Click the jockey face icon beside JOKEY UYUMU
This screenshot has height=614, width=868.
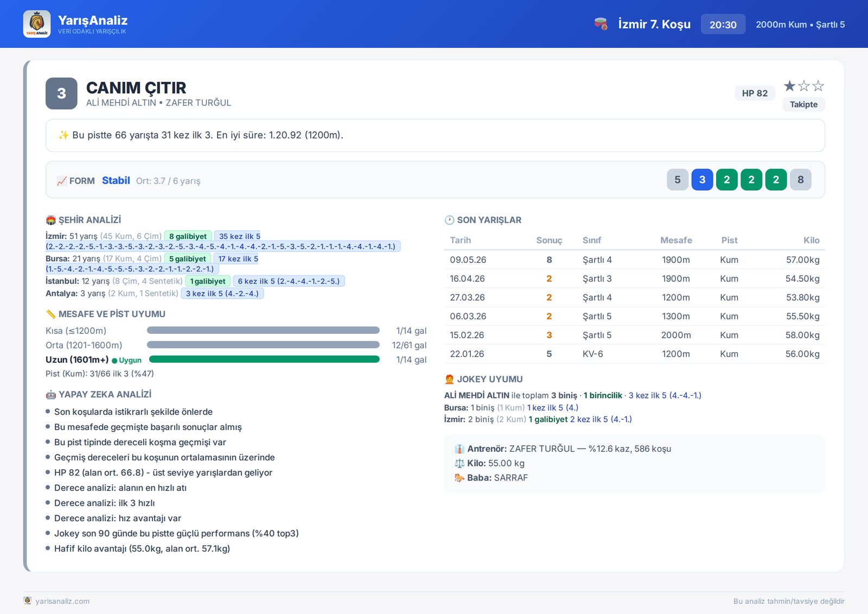click(449, 379)
